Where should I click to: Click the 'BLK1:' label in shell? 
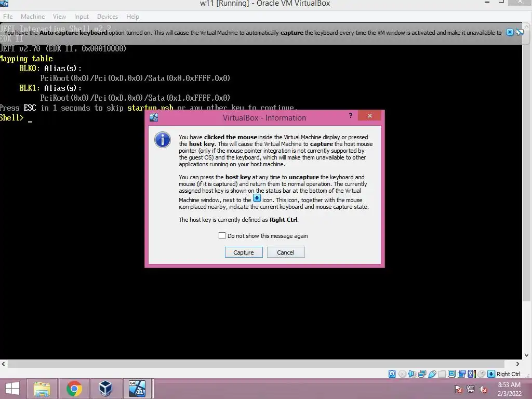(30, 88)
